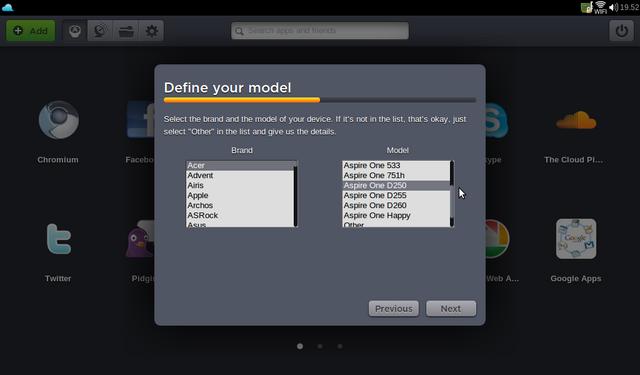The width and height of the screenshot is (640, 375).
Task: Launch the Facebook app icon
Action: click(140, 119)
